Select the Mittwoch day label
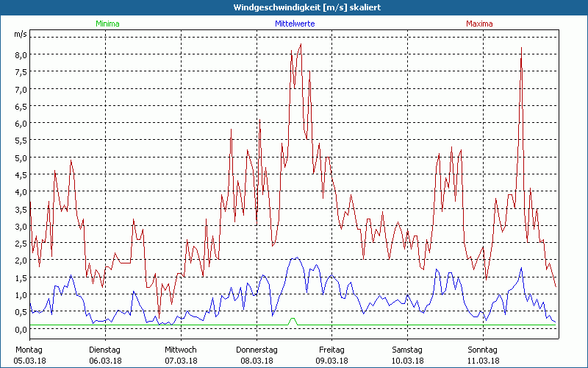588x368 pixels. point(181,350)
